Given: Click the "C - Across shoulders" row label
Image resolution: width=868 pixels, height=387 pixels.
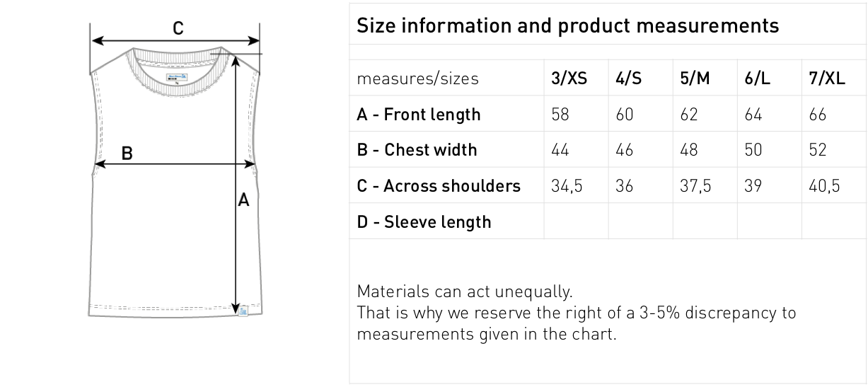Looking at the screenshot, I should pyautogui.click(x=439, y=186).
